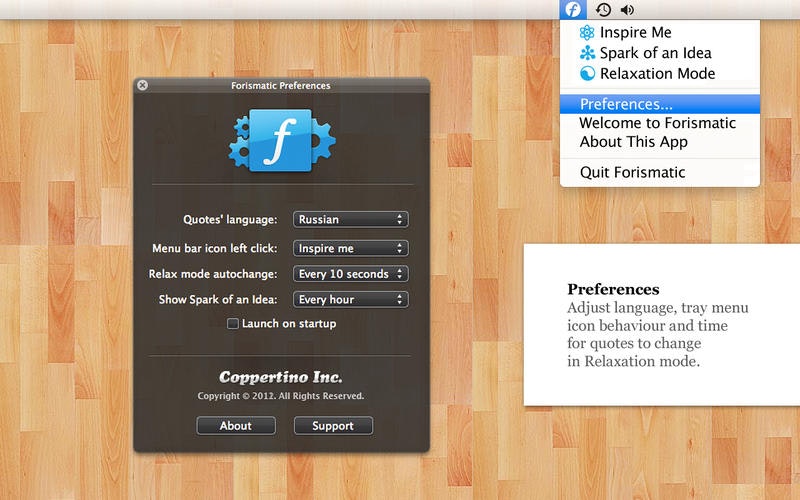Viewport: 800px width, 500px height.
Task: Click the Coppertino Inc. logo text
Action: pos(281,377)
